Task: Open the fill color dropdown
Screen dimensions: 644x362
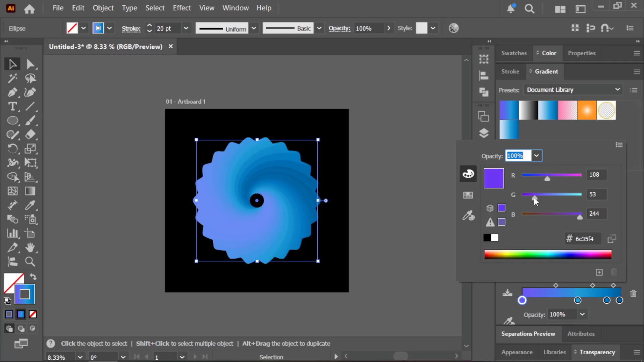Action: 84,28
